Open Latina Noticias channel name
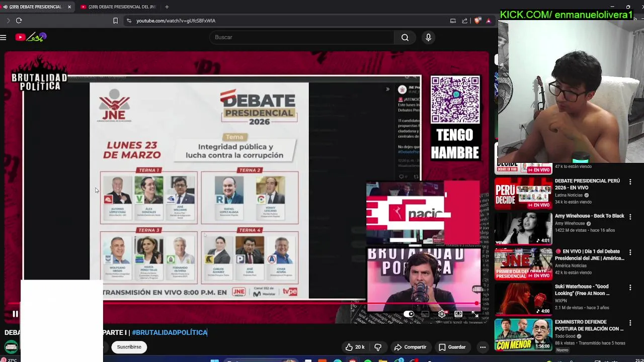Image resolution: width=644 pixels, height=362 pixels. 569,195
